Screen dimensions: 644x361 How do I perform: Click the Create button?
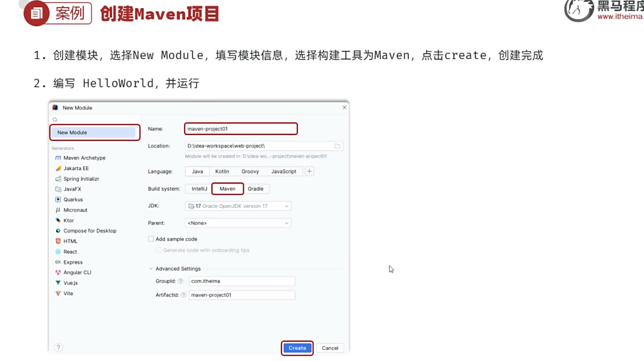click(x=297, y=348)
